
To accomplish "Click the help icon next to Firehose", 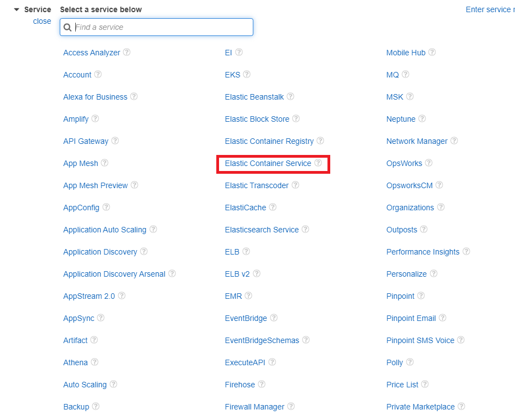I will [262, 384].
